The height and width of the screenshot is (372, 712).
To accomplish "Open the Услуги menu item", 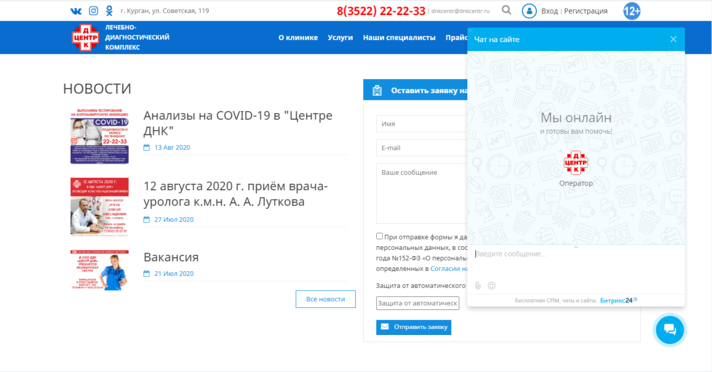I will click(x=340, y=38).
